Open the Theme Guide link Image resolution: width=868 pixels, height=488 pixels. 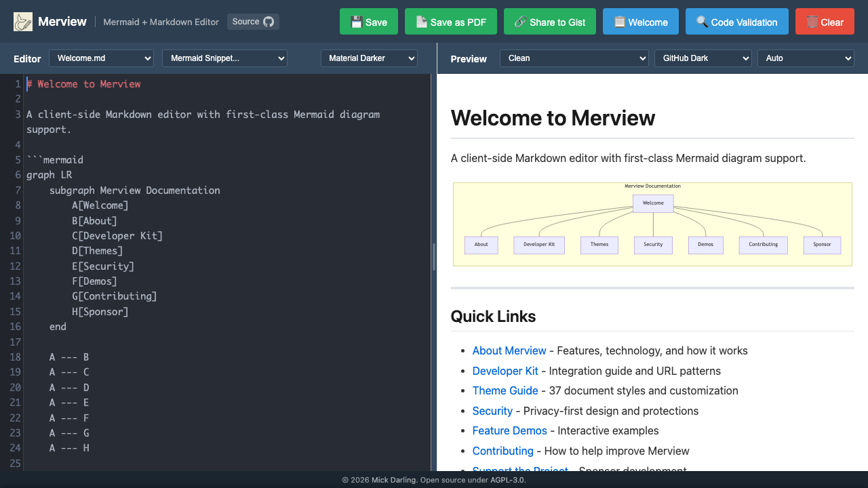505,390
